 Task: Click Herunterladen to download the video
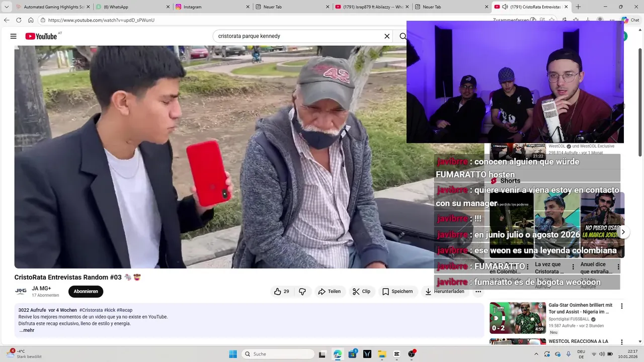[x=445, y=292]
